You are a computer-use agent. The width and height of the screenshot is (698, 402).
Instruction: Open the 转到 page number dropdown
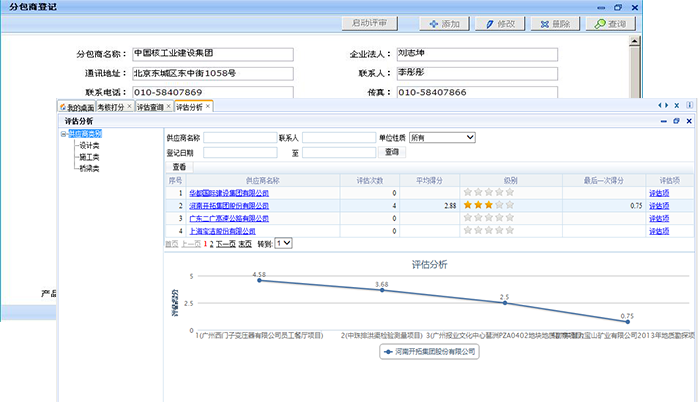(x=284, y=244)
